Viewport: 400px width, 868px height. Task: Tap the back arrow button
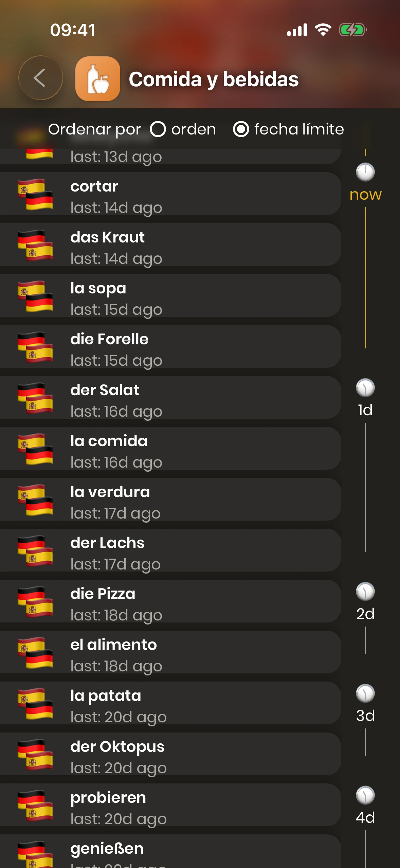40,78
